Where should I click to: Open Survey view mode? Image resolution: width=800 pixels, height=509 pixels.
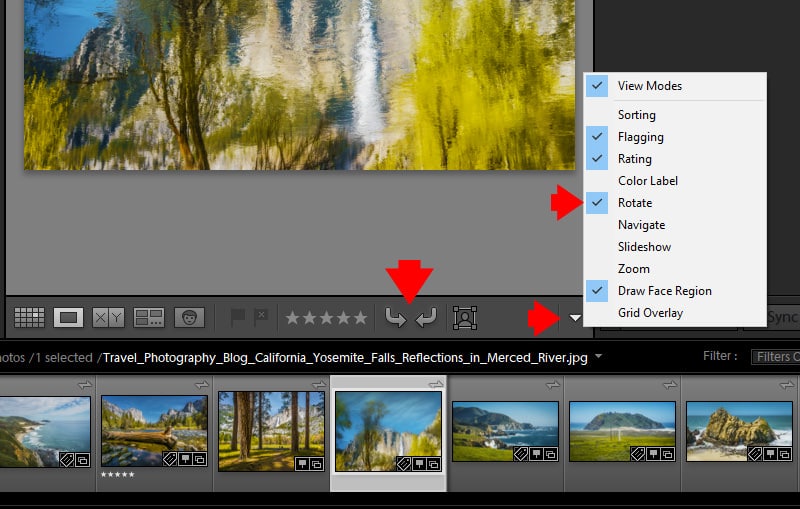coord(148,318)
